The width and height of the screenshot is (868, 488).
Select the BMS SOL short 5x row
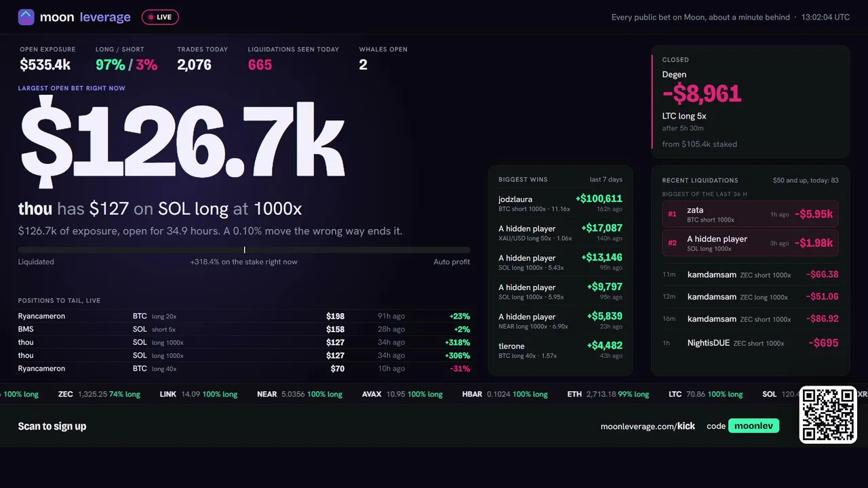[244, 329]
